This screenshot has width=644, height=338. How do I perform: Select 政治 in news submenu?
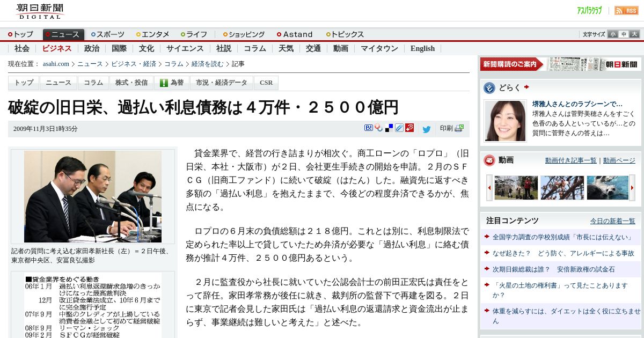pyautogui.click(x=92, y=48)
